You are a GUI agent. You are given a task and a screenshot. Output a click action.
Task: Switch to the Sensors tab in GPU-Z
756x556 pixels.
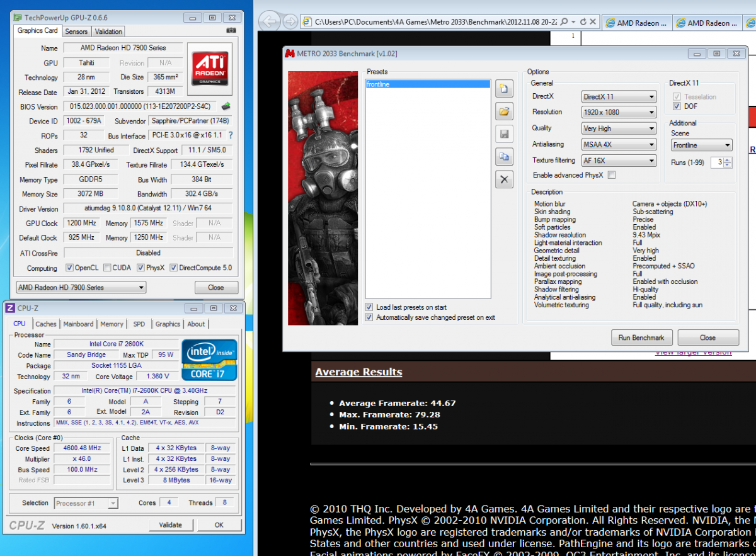(76, 31)
